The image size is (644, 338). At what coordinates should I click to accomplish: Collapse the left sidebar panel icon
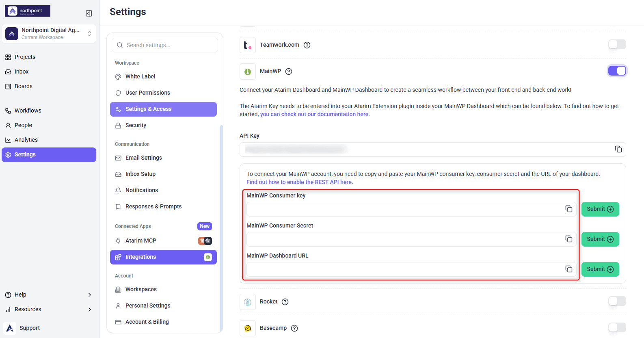point(89,13)
